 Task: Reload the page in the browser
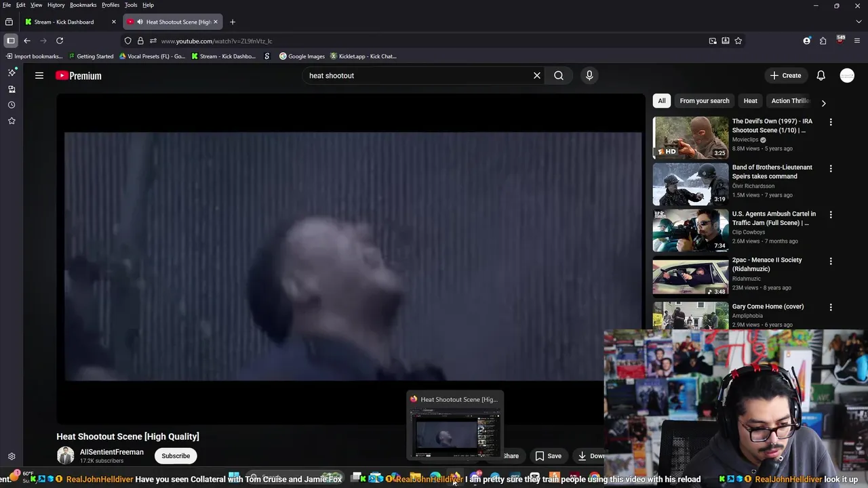pyautogui.click(x=60, y=41)
